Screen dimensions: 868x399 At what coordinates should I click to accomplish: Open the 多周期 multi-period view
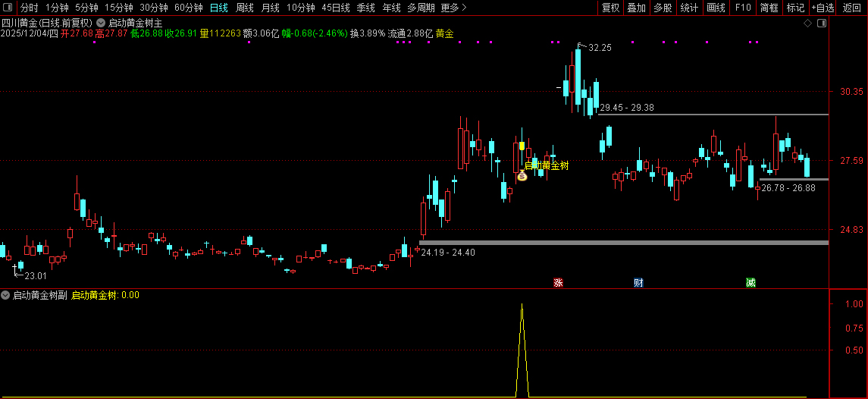click(421, 8)
